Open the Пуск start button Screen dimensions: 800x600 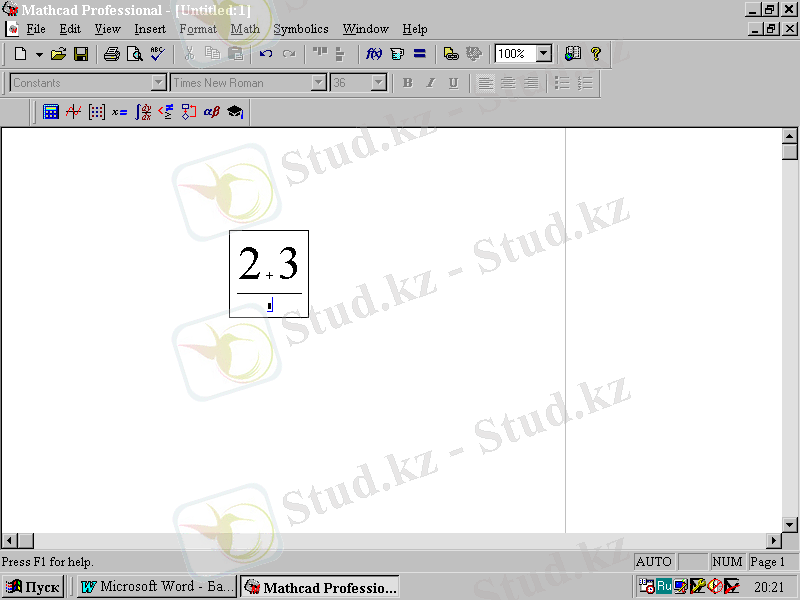coord(33,587)
